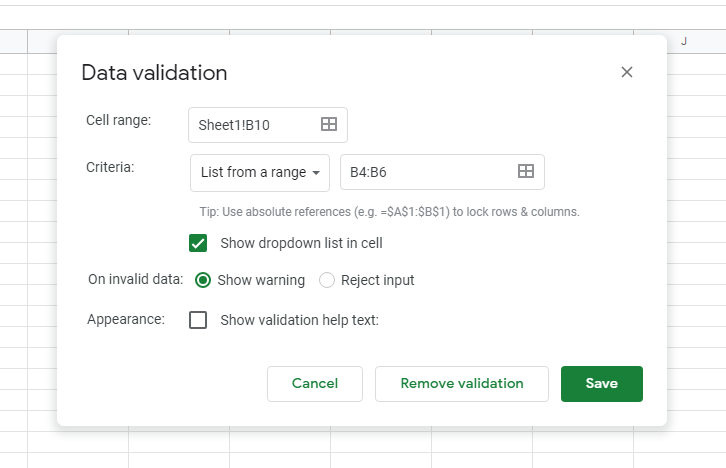Open the List from a range dropdown

pos(260,173)
